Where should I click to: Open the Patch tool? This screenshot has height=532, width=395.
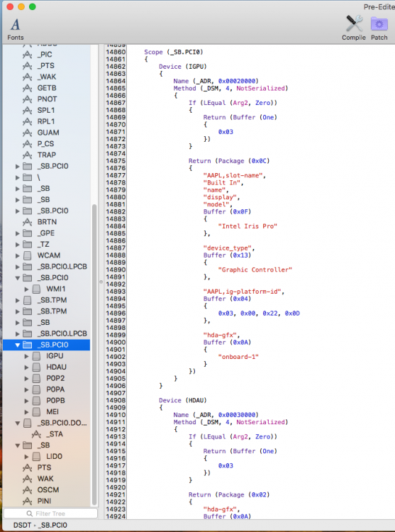click(379, 28)
